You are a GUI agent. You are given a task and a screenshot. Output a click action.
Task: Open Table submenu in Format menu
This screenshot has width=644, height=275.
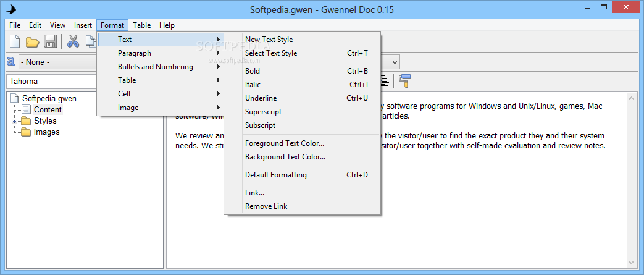pyautogui.click(x=161, y=80)
